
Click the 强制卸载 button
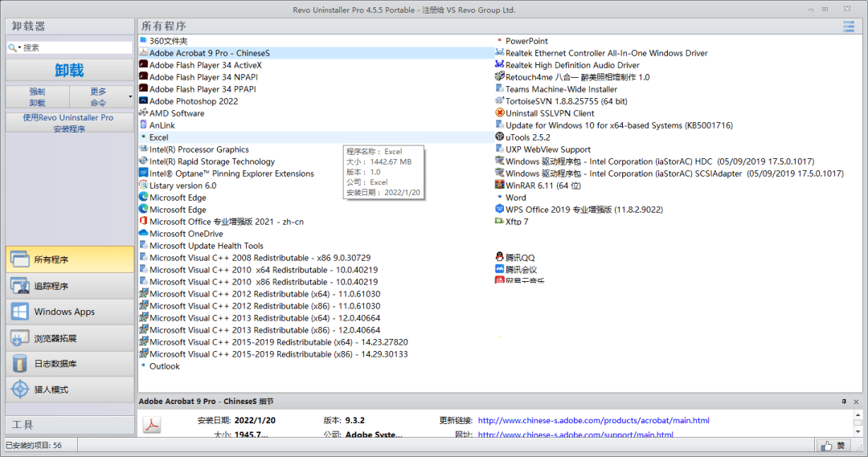tap(38, 97)
